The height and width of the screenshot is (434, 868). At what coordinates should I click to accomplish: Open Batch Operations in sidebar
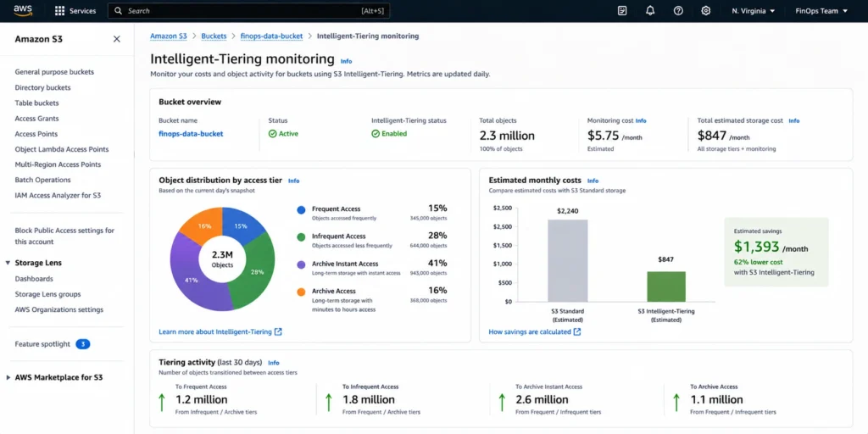pos(42,180)
